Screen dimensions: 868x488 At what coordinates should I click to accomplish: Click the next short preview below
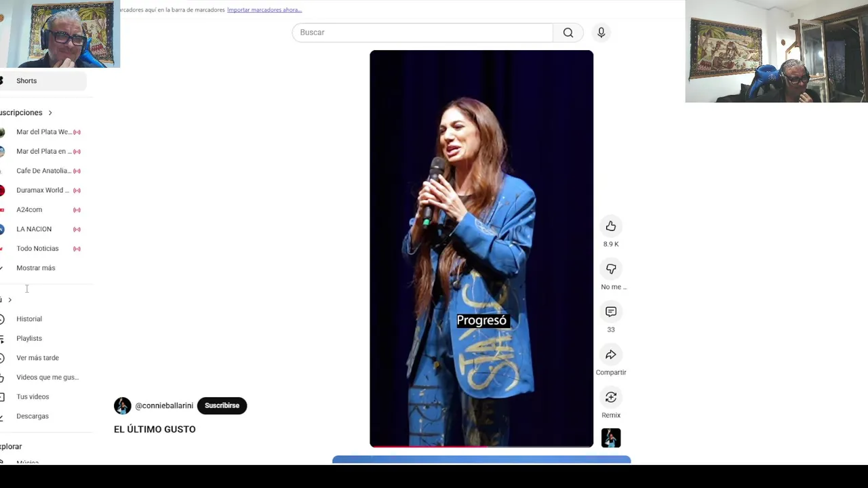click(481, 460)
